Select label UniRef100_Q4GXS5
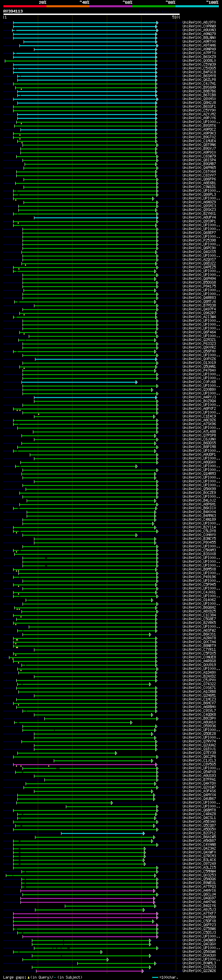This screenshot has height=980, width=222. [x=199, y=252]
